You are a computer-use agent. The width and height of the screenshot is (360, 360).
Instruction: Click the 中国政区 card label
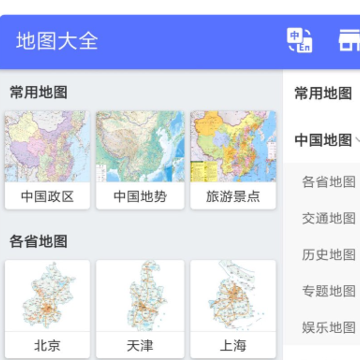47,197
